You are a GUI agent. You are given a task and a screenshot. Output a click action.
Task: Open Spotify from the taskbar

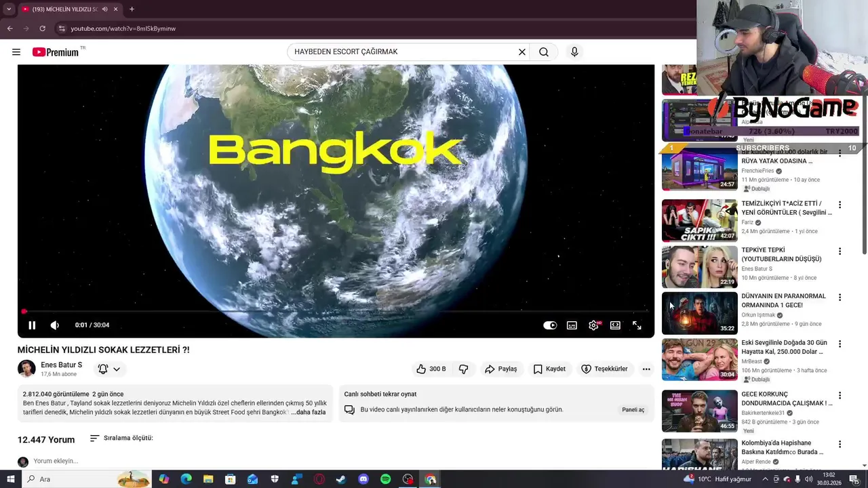pyautogui.click(x=385, y=479)
